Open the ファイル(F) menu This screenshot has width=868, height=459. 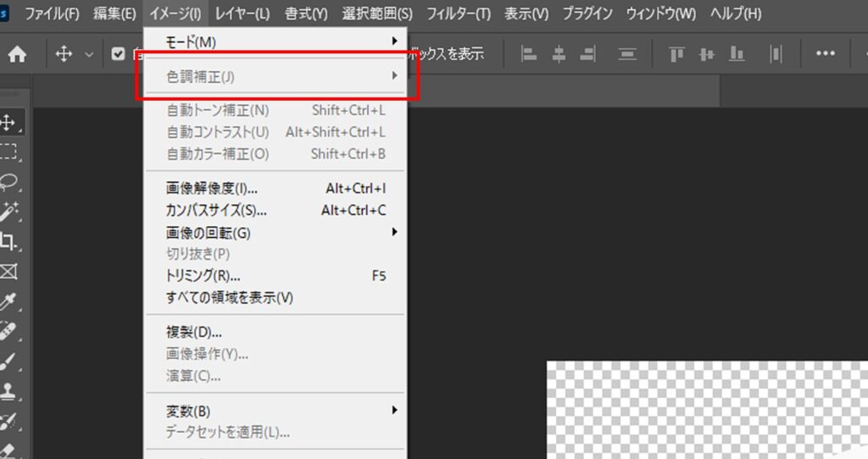pyautogui.click(x=52, y=14)
